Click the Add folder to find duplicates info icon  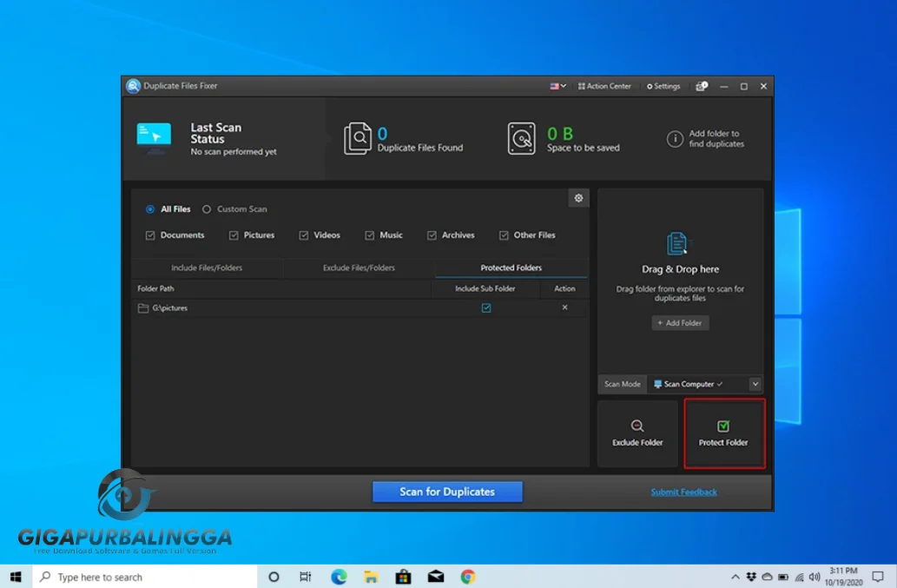675,137
